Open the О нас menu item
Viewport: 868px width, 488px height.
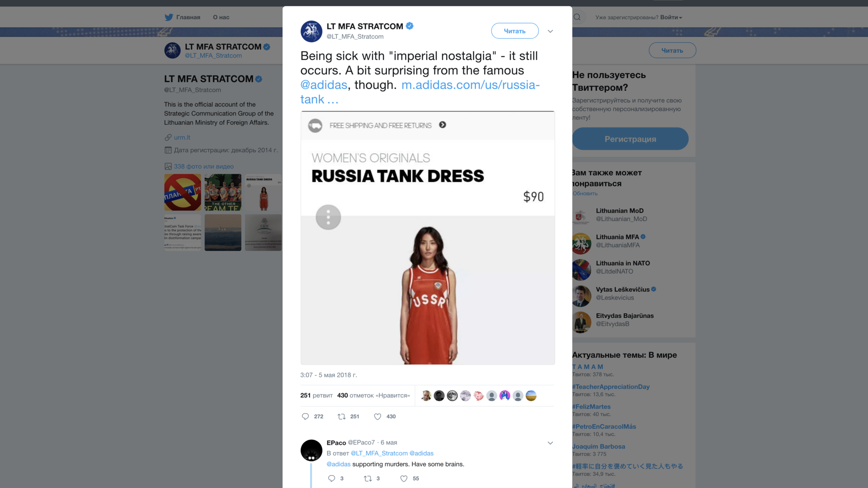(x=221, y=17)
